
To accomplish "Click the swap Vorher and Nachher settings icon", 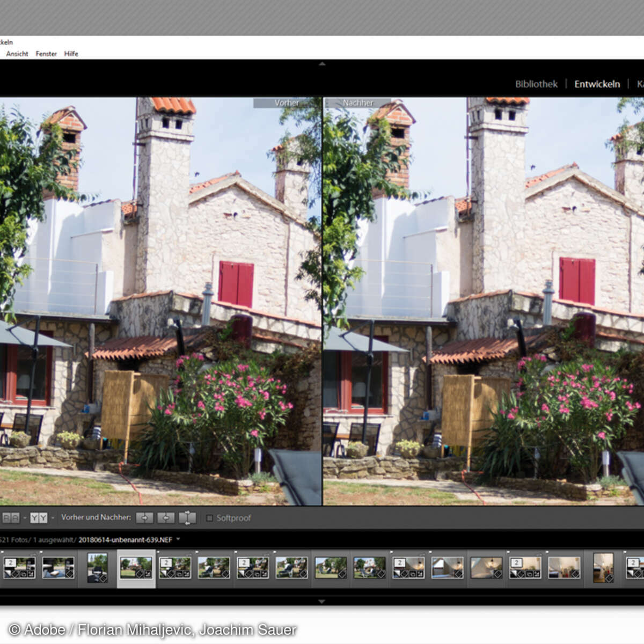I will pyautogui.click(x=187, y=517).
